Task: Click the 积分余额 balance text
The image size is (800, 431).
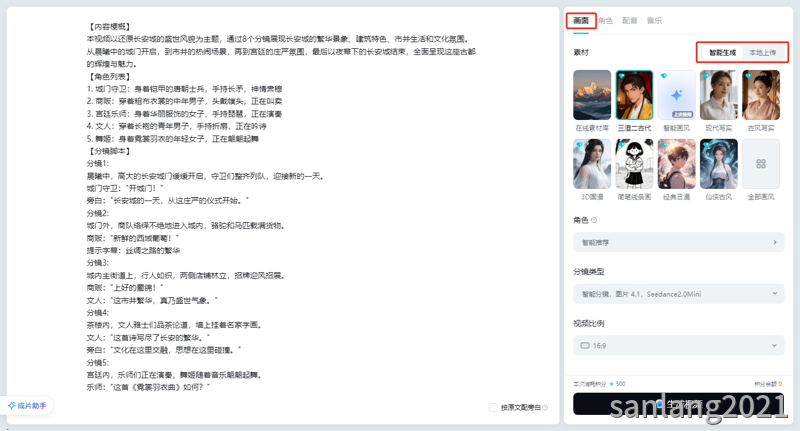Action: coord(768,384)
